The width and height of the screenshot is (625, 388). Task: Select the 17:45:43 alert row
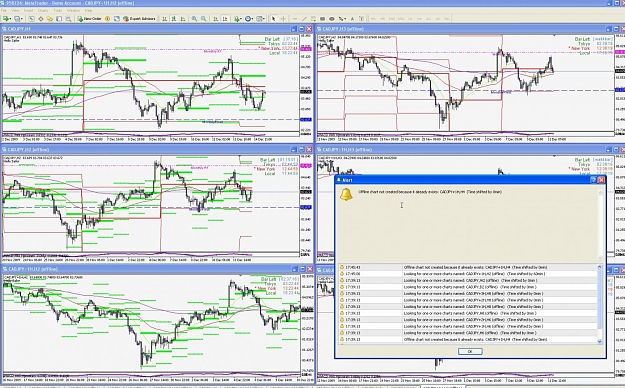[468, 267]
